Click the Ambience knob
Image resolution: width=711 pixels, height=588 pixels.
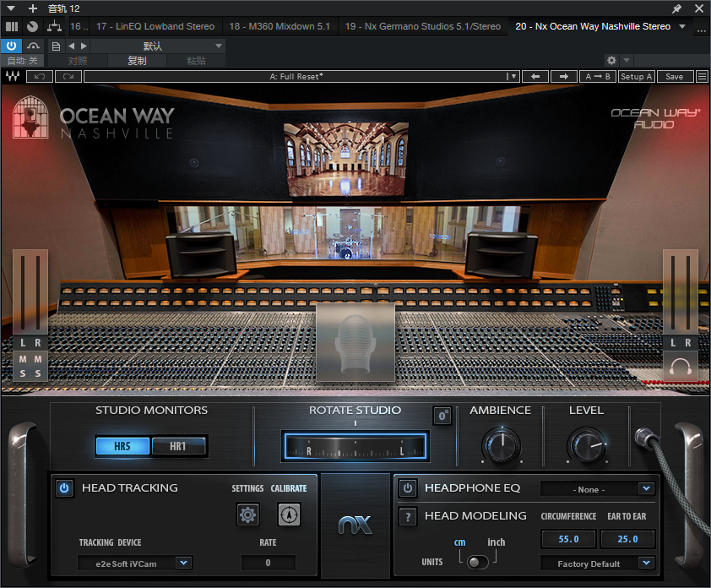[502, 445]
